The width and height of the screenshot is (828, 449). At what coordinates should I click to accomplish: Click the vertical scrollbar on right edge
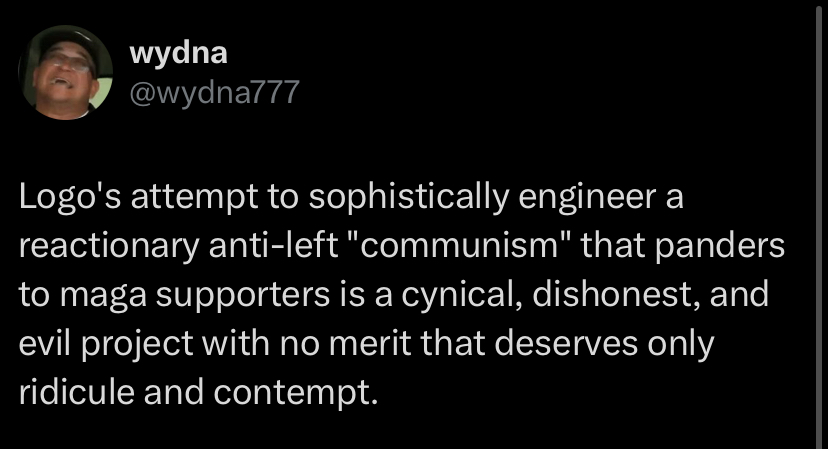(x=819, y=224)
